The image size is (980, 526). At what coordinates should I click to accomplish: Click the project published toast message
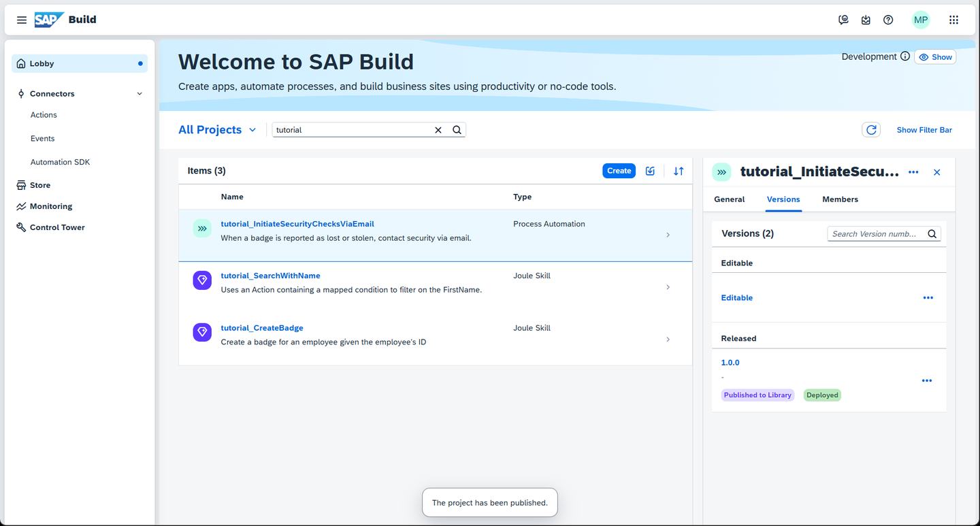coord(490,503)
